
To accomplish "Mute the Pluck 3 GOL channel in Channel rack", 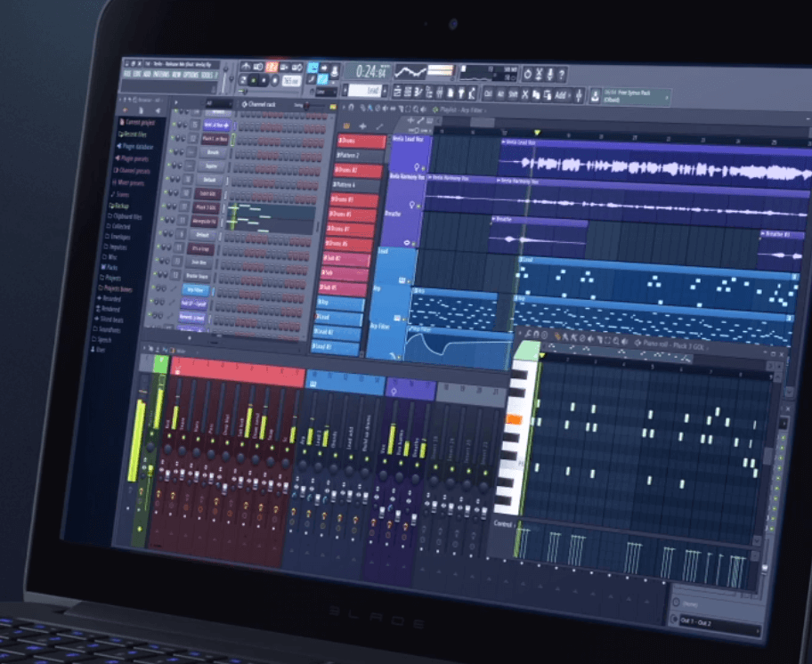I will (164, 206).
